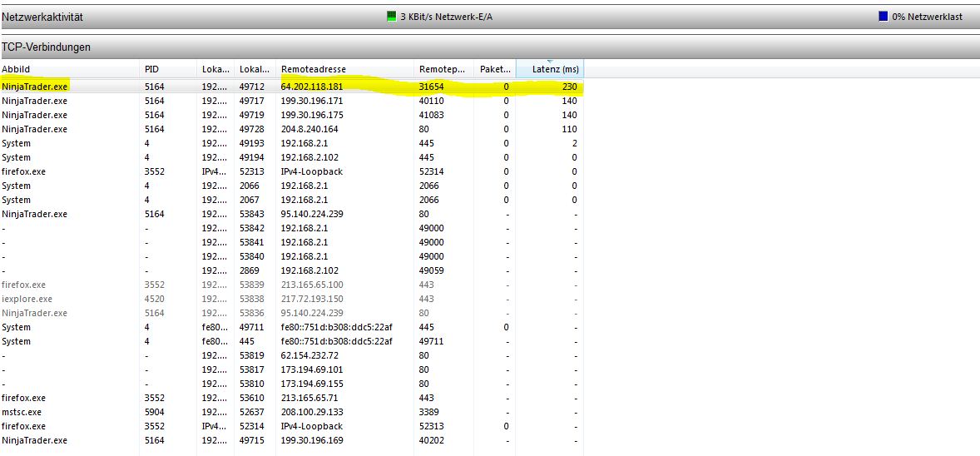Click the '0% Netzwerklast' label
The image size is (980, 456).
927,17
